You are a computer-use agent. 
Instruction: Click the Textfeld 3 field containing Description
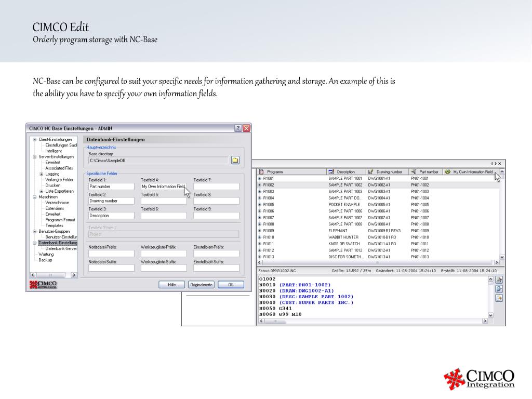[111, 216]
